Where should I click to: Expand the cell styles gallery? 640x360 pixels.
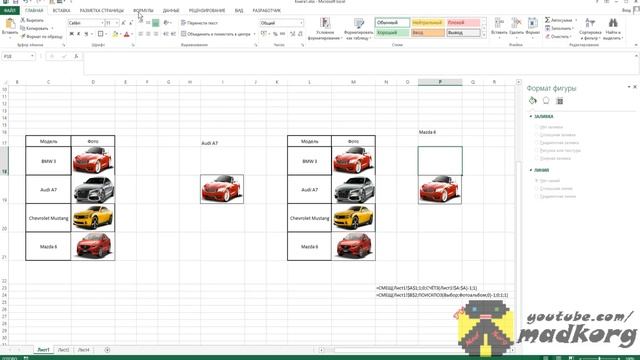(484, 36)
